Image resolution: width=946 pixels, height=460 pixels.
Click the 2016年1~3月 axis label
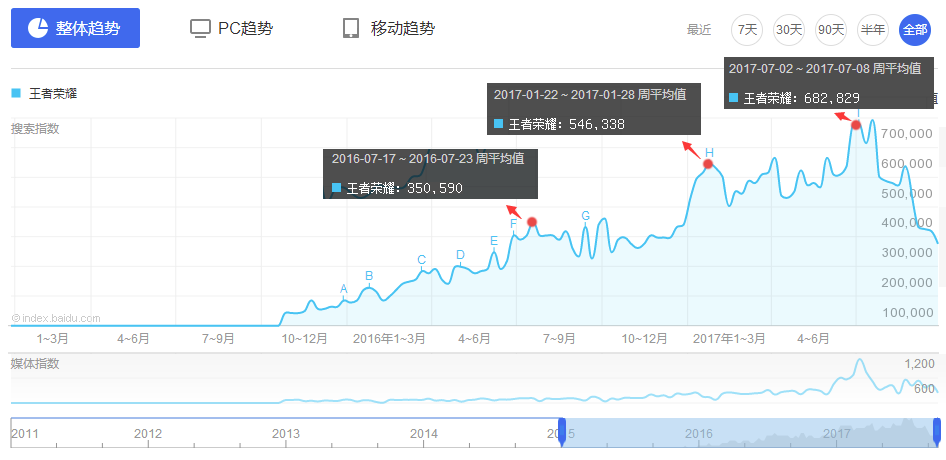(389, 339)
